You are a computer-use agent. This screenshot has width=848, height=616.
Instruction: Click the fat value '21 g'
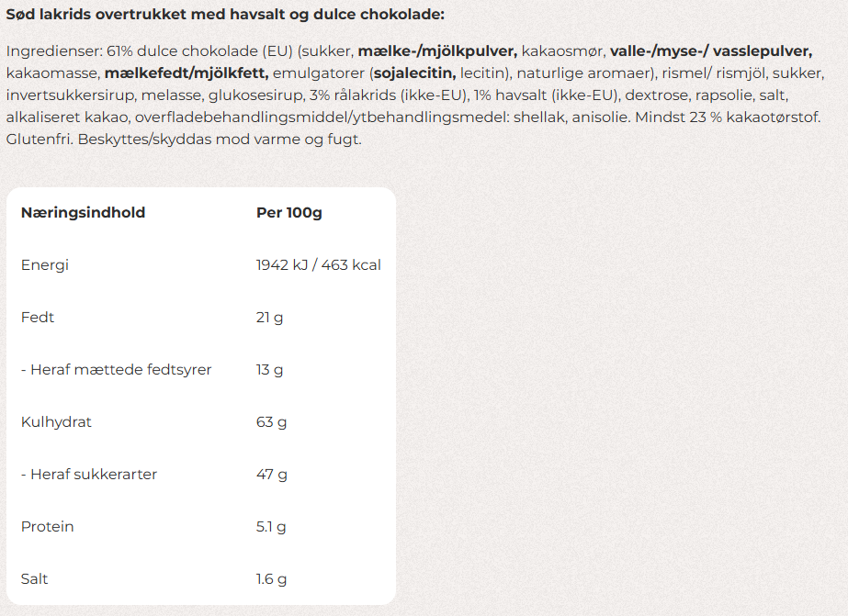coord(269,318)
